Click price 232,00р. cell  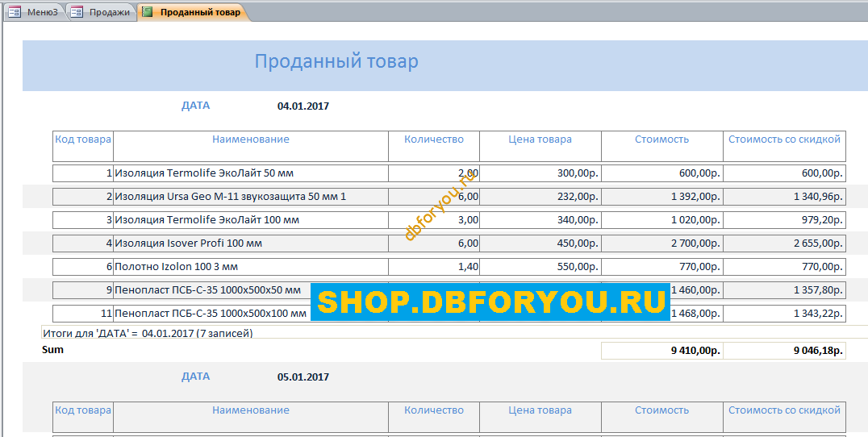540,197
